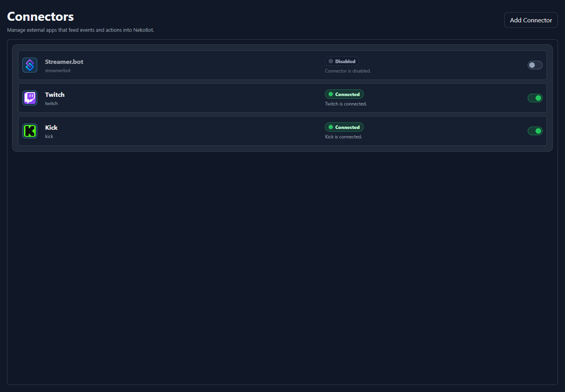Click the lowercase 'kick' identifier text
Screen dimensions: 565x392
49,136
